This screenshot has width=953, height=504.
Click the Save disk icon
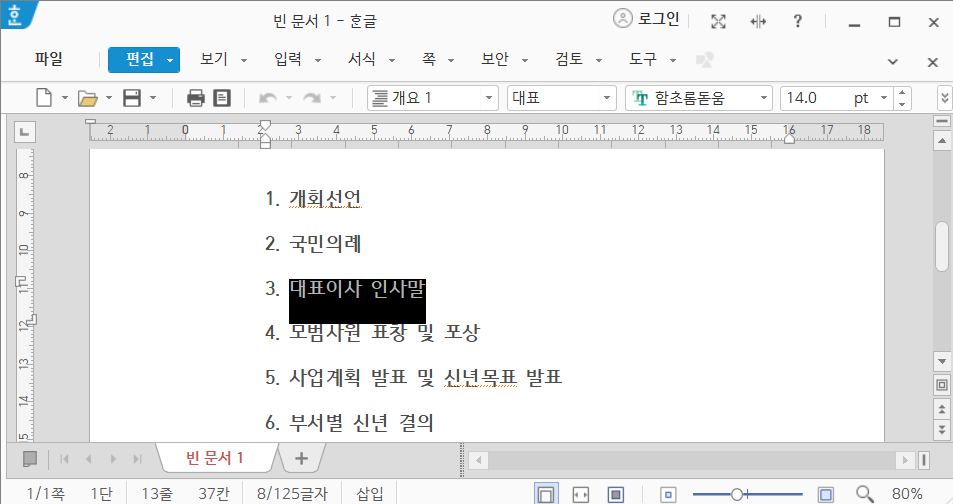click(x=132, y=98)
